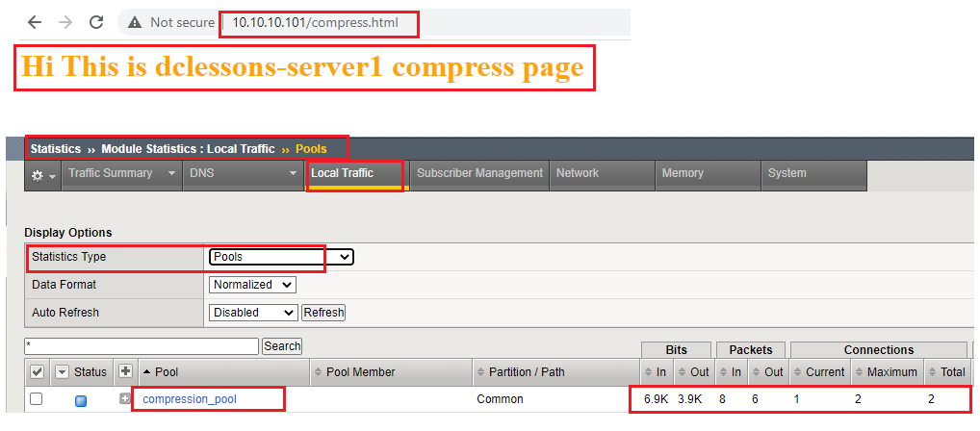Image resolution: width=980 pixels, height=431 pixels.
Task: Click the blue status square of compression_pool
Action: click(x=81, y=401)
